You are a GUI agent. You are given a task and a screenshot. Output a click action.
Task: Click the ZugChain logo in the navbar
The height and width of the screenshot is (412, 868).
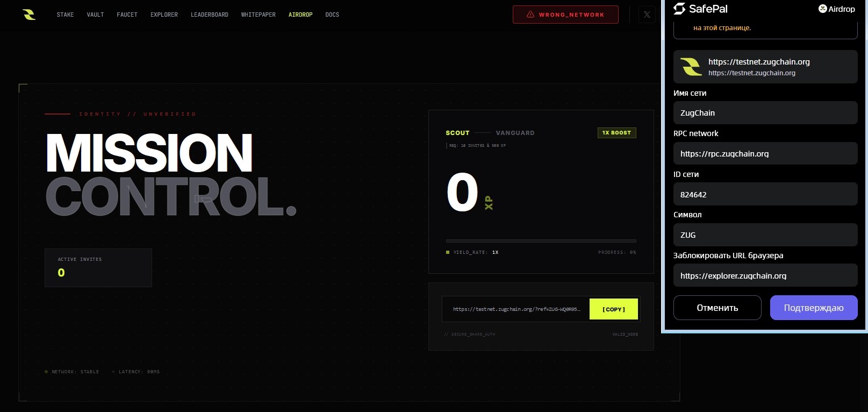point(30,15)
